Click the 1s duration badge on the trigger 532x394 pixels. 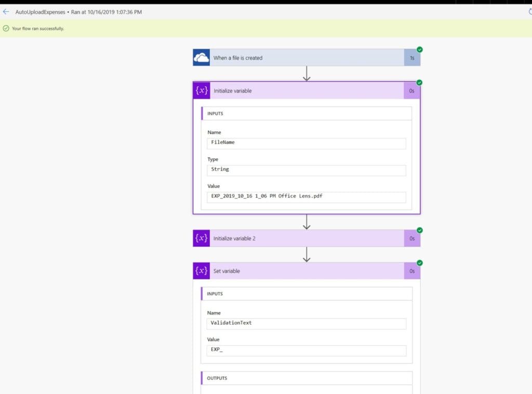(412, 57)
